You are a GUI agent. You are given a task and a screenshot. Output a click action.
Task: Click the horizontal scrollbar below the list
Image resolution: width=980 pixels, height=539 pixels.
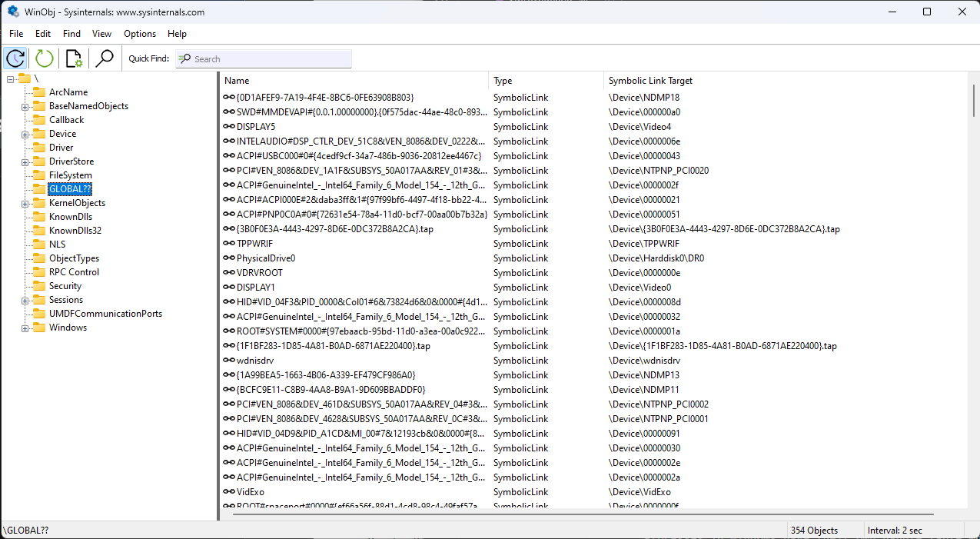click(583, 514)
